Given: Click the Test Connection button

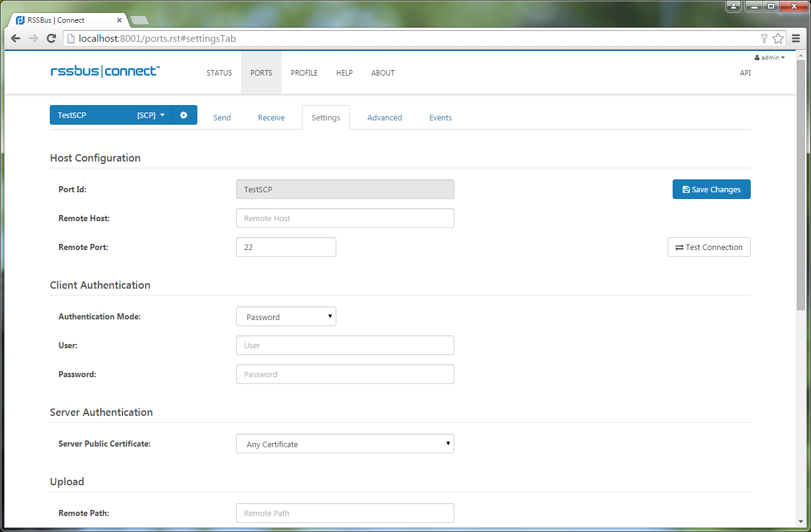Looking at the screenshot, I should click(709, 248).
